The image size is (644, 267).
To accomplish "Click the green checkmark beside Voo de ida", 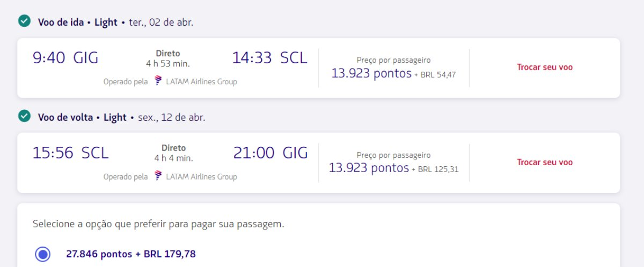I will 24,21.
